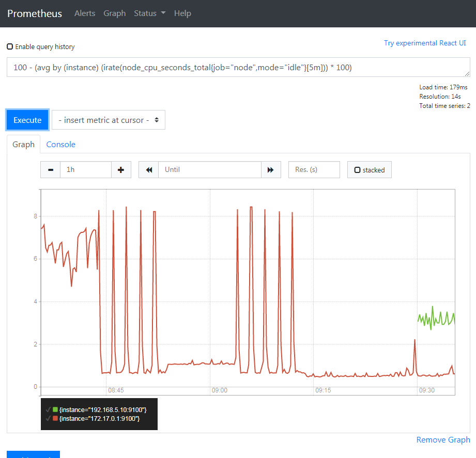Increase the graph time range with plus
The width and height of the screenshot is (476, 458).
coord(121,169)
